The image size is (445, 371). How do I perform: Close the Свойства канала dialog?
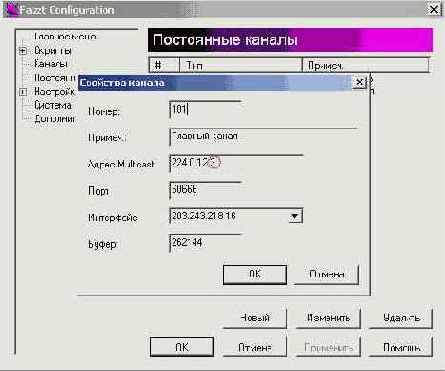(x=359, y=82)
